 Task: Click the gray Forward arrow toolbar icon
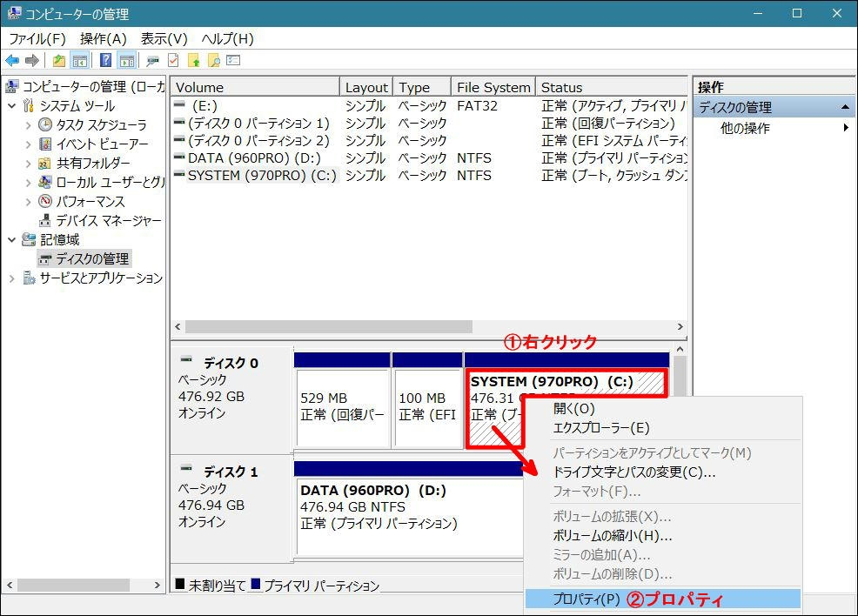click(32, 60)
